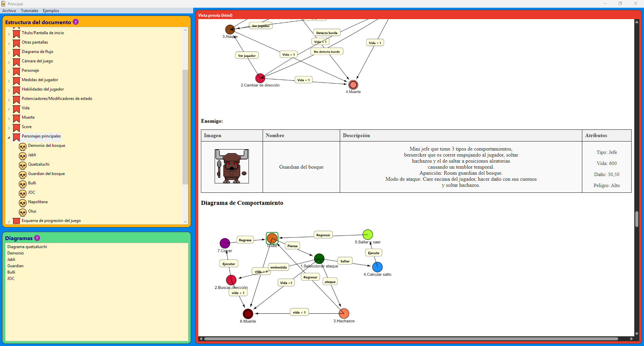
Task: Click the skull icon beside Napolitana
Action: [22, 203]
